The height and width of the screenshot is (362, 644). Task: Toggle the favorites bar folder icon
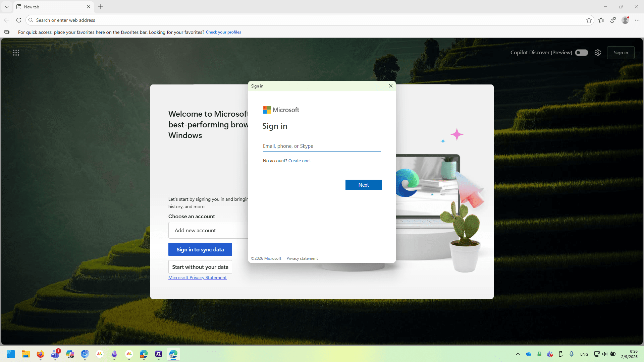(x=7, y=32)
